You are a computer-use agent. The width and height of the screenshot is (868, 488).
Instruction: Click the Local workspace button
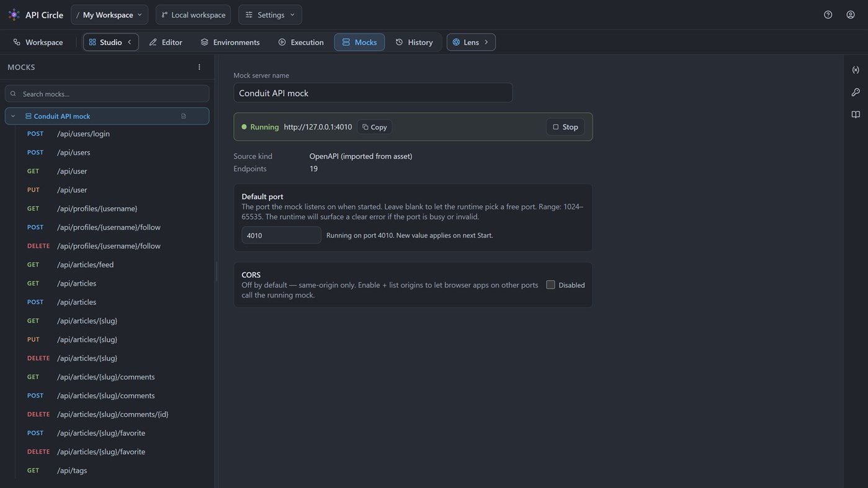193,15
